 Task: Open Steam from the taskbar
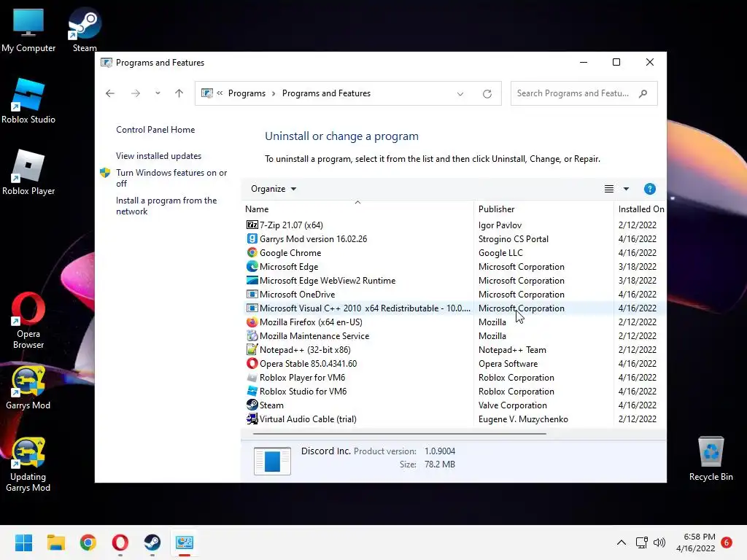click(x=152, y=542)
